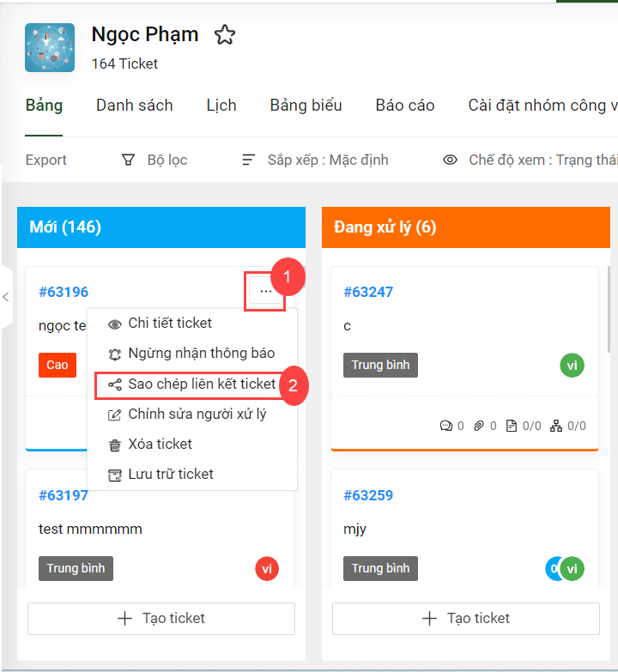The height and width of the screenshot is (672, 618).
Task: Click the comments icon on ticket #63247
Action: pos(445,426)
